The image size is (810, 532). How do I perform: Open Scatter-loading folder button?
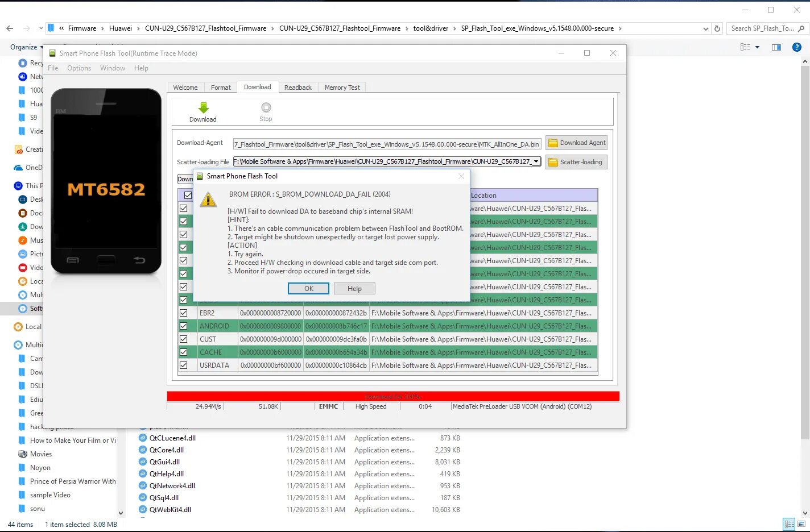(576, 162)
